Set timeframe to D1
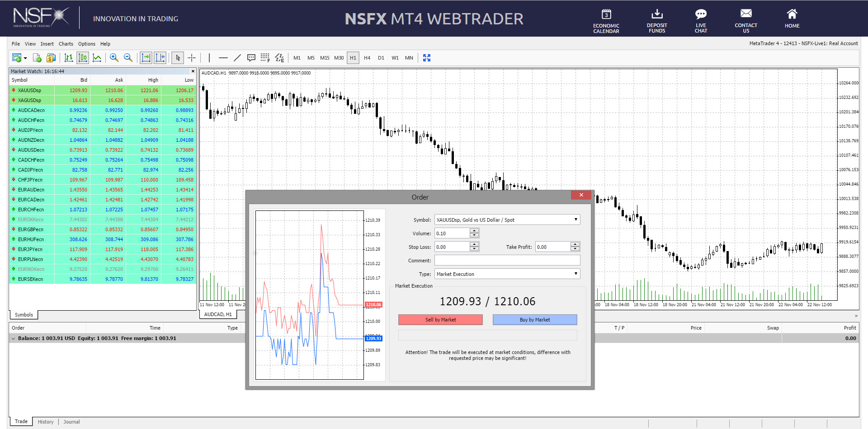The image size is (868, 429). [x=381, y=58]
